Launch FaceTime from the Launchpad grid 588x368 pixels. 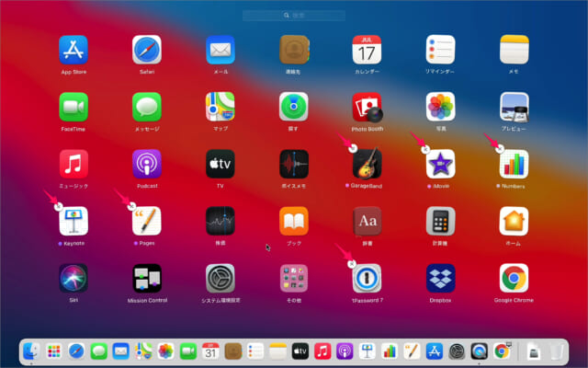[73, 107]
